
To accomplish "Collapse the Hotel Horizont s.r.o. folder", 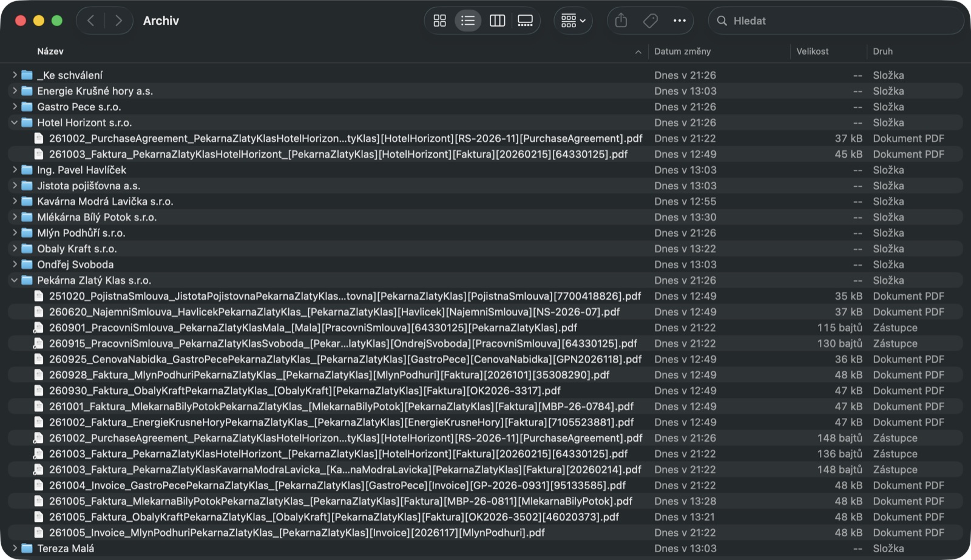I will (x=15, y=122).
